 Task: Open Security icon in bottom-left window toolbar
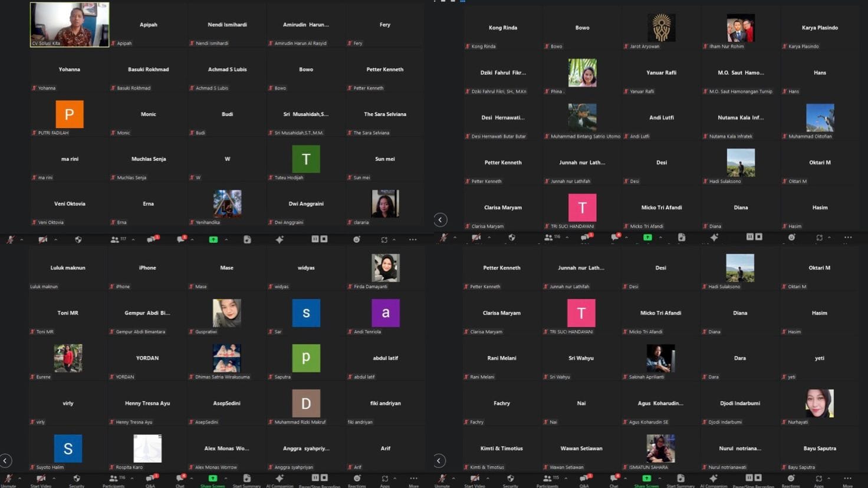tap(77, 480)
